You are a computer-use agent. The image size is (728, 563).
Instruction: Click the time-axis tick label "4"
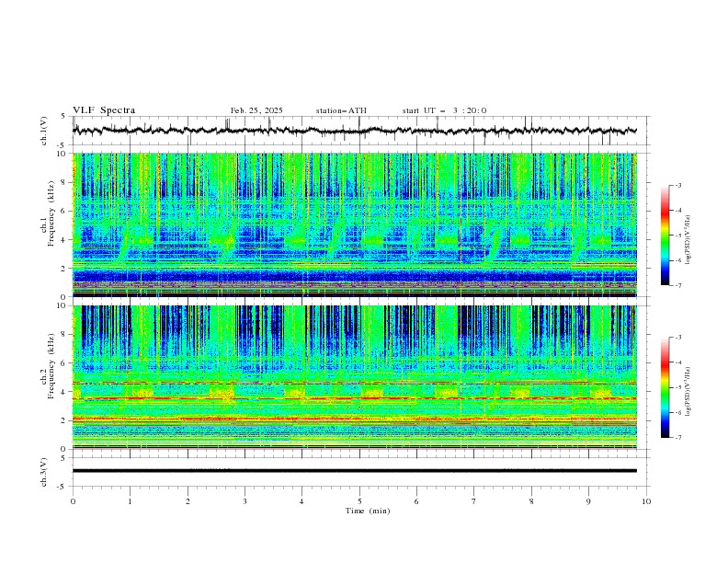(x=301, y=501)
